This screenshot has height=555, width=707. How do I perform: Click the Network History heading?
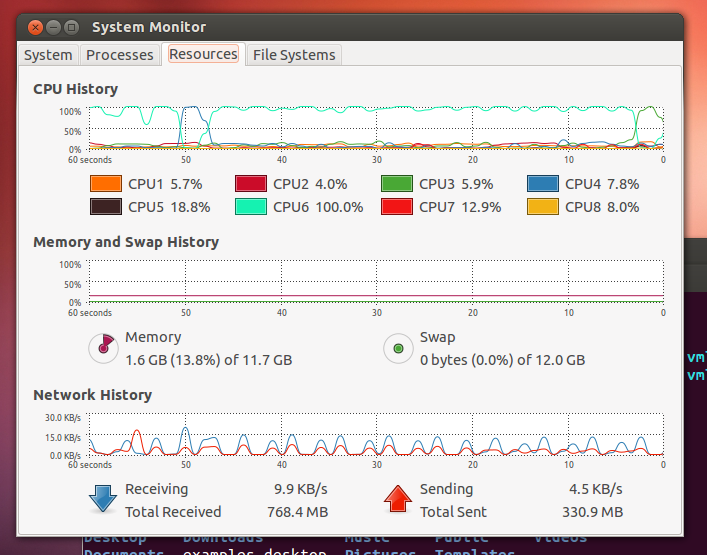pos(92,395)
